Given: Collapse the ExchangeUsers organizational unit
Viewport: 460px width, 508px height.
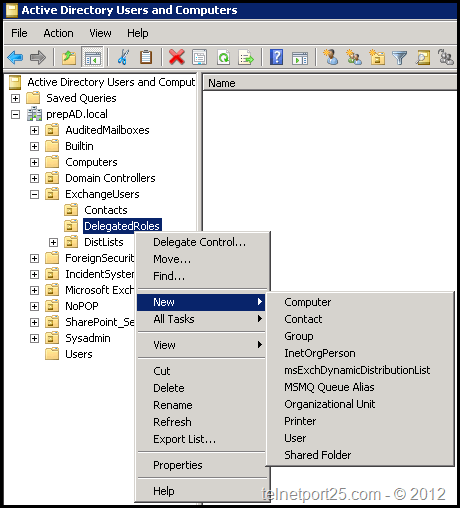Looking at the screenshot, I should (34, 194).
